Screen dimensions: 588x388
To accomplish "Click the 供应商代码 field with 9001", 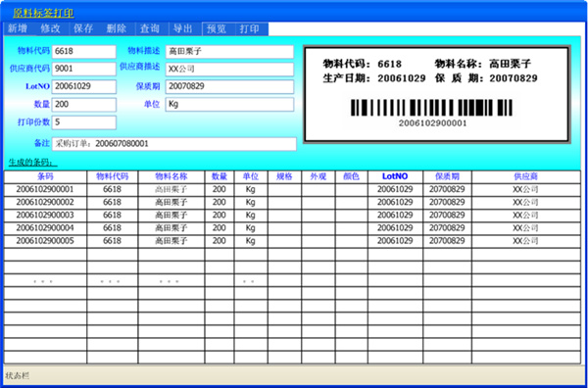I will pos(84,69).
